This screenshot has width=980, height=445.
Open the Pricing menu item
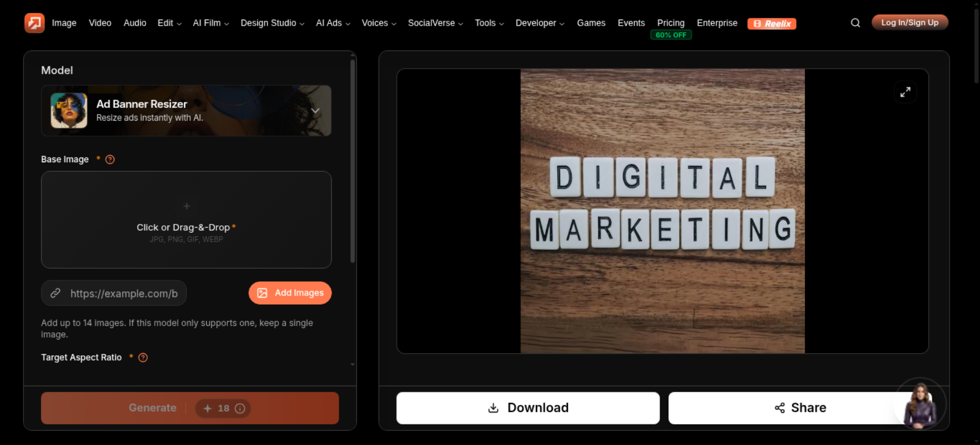(x=671, y=23)
